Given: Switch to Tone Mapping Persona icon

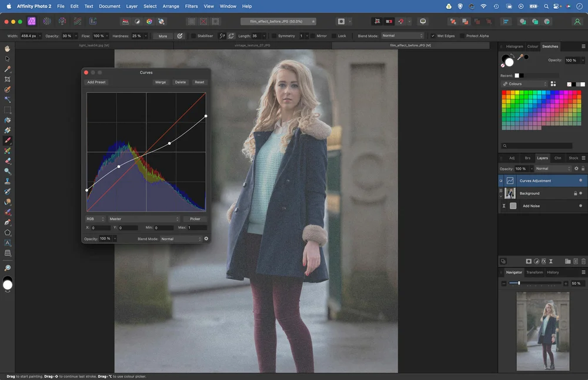Looking at the screenshot, I should pos(78,21).
